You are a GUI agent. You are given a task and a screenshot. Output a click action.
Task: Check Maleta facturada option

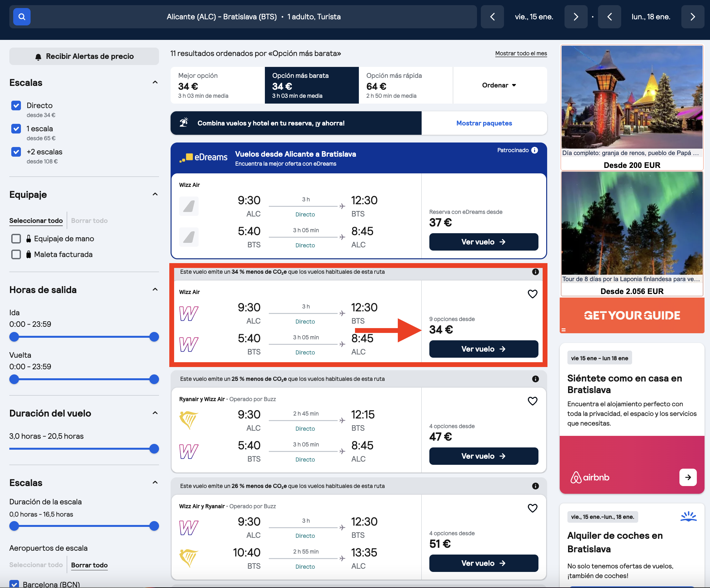[16, 254]
